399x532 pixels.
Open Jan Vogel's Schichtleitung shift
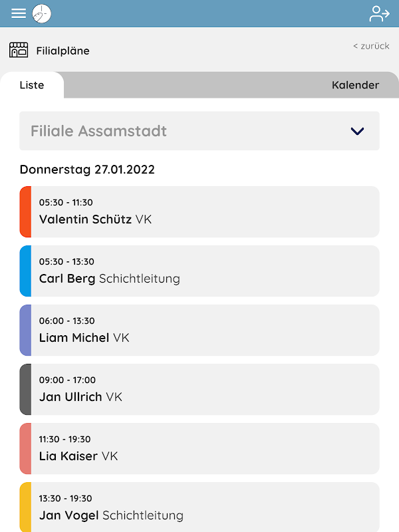click(x=199, y=507)
